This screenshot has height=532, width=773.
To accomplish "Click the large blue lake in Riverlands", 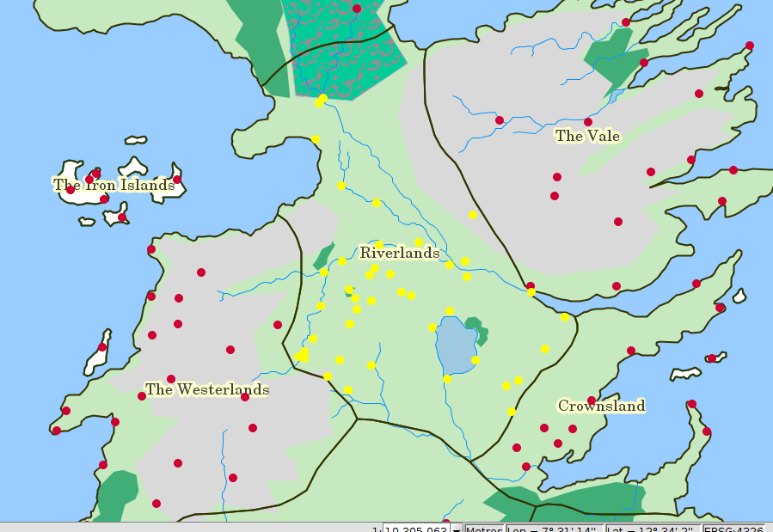I will click(x=453, y=345).
